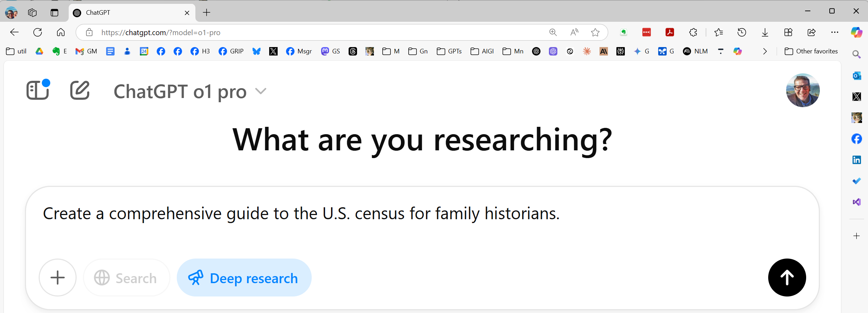Image resolution: width=868 pixels, height=313 pixels.
Task: Open the browser Extensions puzzle icon
Action: click(693, 32)
